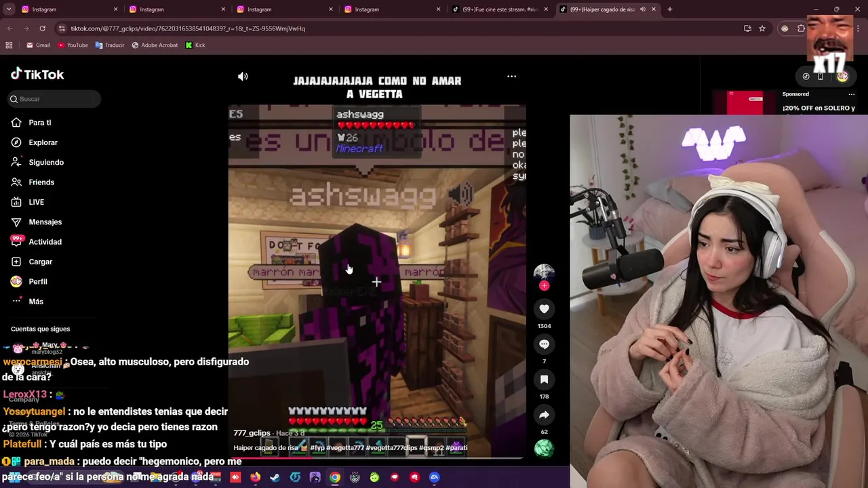This screenshot has height=488, width=868.
Task: Open the comments bubble icon
Action: pyautogui.click(x=544, y=344)
